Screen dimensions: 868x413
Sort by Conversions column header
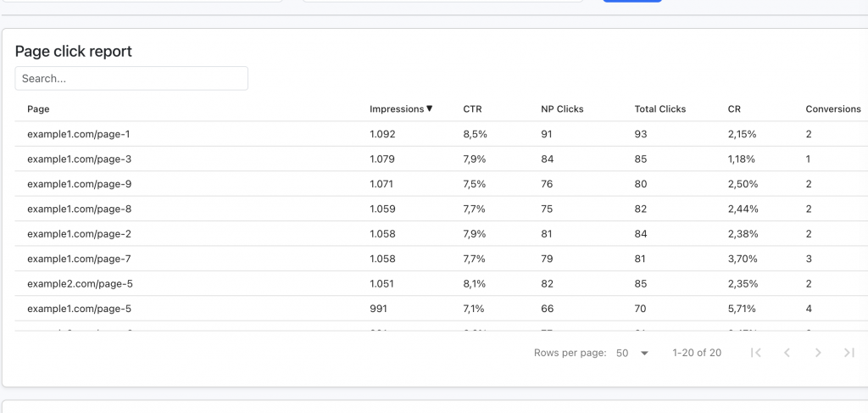click(x=832, y=109)
